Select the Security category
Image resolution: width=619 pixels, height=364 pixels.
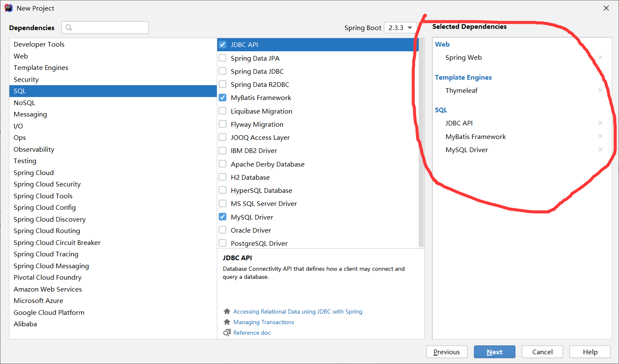(113, 79)
